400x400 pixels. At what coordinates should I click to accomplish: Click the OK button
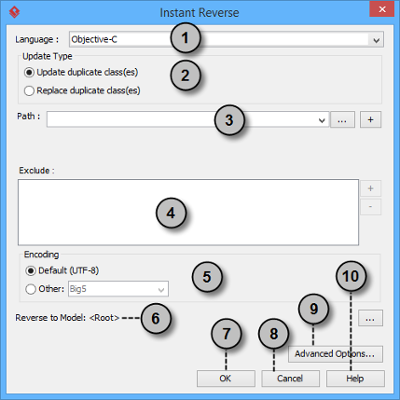pos(226,379)
